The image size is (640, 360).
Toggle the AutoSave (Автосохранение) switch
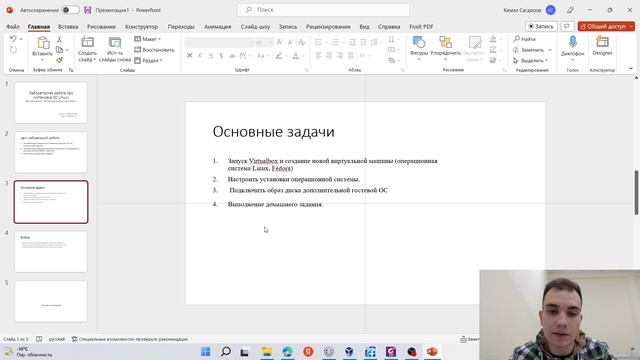70,10
